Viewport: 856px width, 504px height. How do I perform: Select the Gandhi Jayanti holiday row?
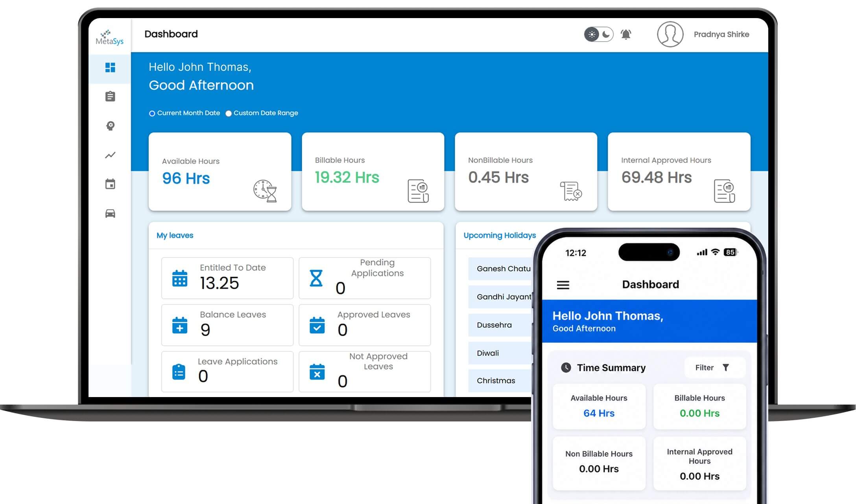[500, 297]
